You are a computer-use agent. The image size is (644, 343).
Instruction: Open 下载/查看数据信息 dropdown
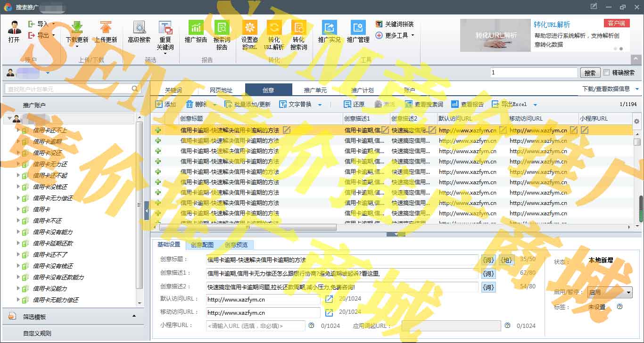(x=610, y=89)
